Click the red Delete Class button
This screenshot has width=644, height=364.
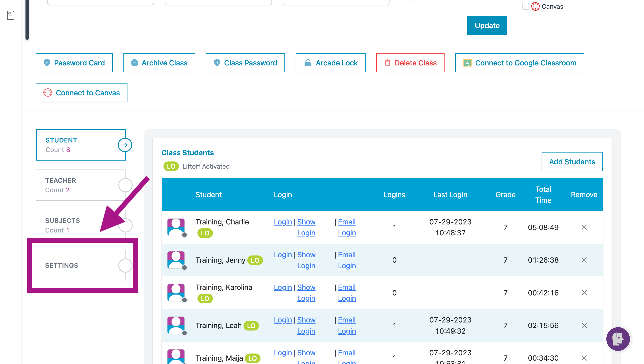pos(410,63)
